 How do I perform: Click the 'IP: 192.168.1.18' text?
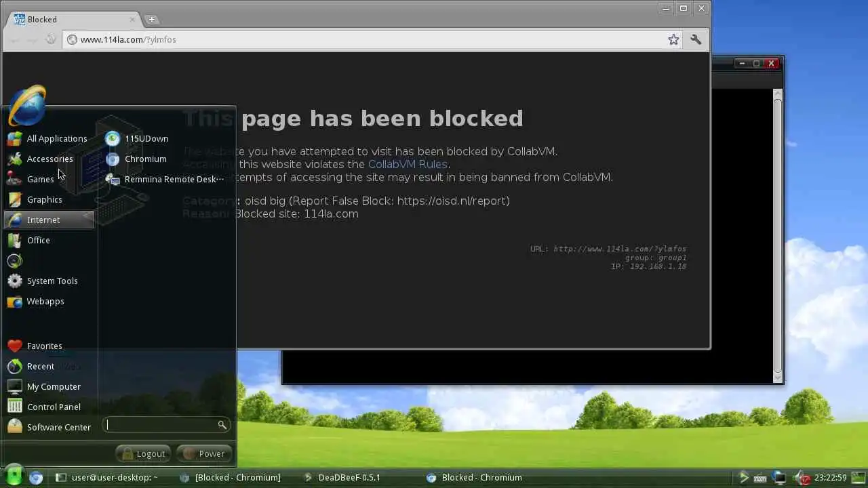click(649, 266)
